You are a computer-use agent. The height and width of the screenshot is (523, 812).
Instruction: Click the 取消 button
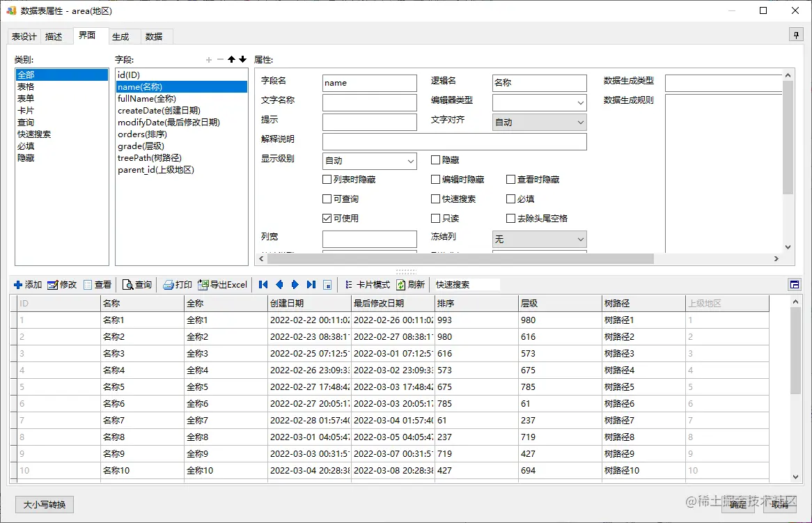click(x=780, y=504)
